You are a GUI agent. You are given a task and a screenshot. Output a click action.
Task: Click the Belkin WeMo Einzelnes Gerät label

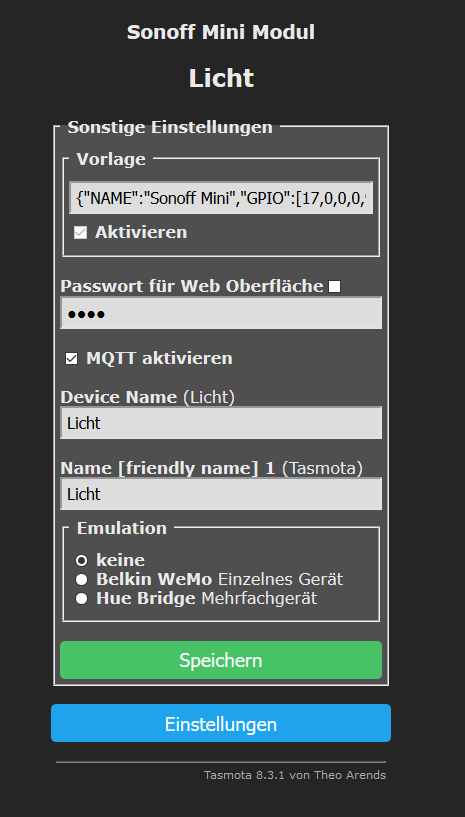point(219,579)
